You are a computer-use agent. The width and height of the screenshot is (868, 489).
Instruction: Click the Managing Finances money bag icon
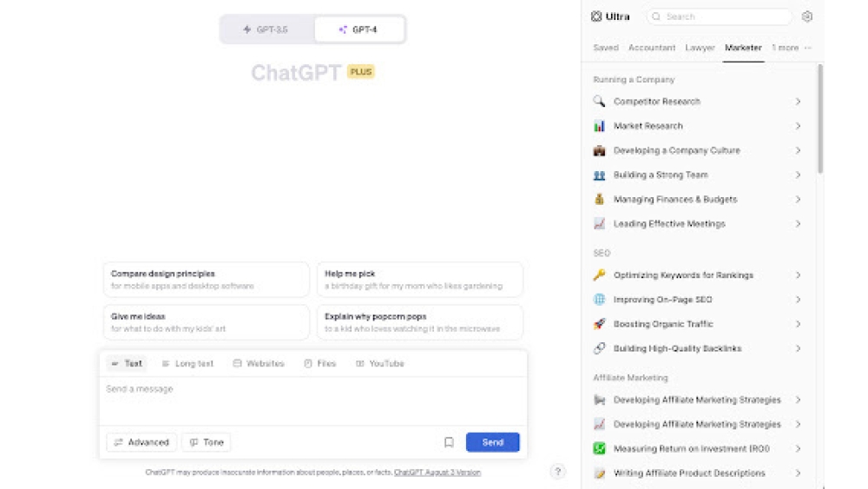point(599,200)
